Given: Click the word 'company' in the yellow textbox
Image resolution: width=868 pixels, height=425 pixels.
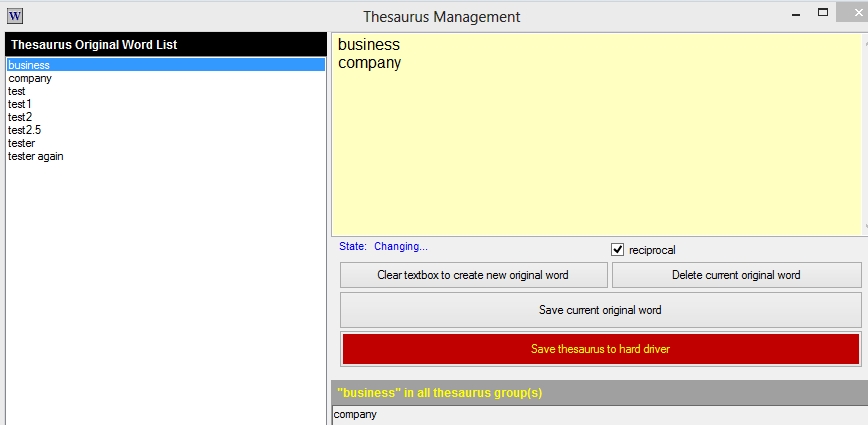Looking at the screenshot, I should coord(369,63).
